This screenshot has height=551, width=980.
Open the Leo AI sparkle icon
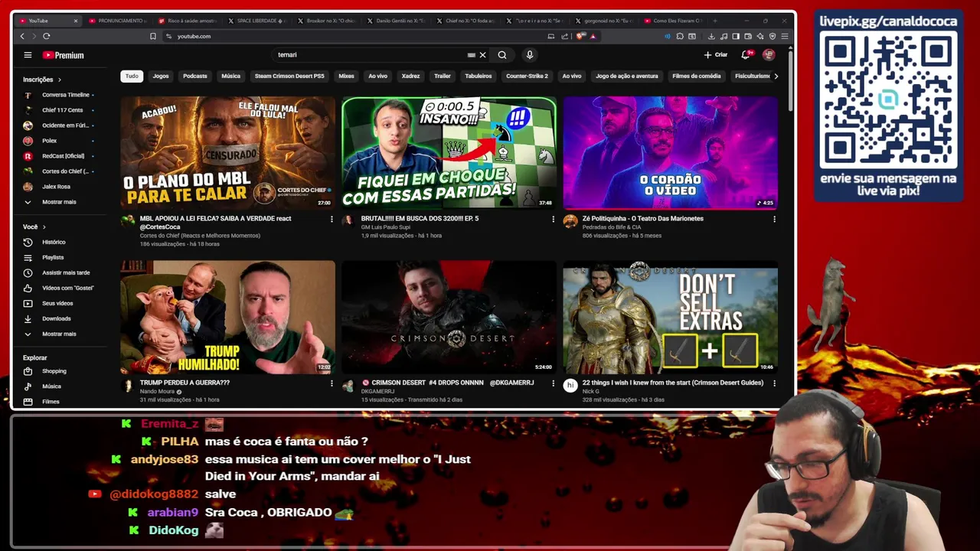click(x=760, y=36)
